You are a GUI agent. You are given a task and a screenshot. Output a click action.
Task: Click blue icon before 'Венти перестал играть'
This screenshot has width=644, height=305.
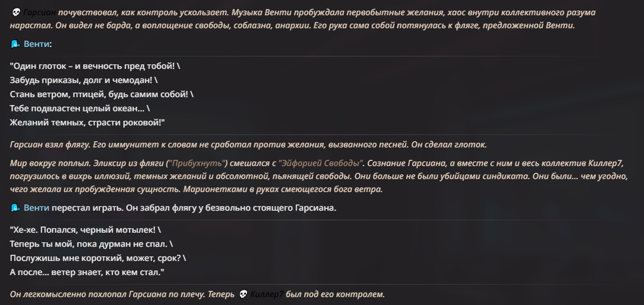(x=15, y=208)
